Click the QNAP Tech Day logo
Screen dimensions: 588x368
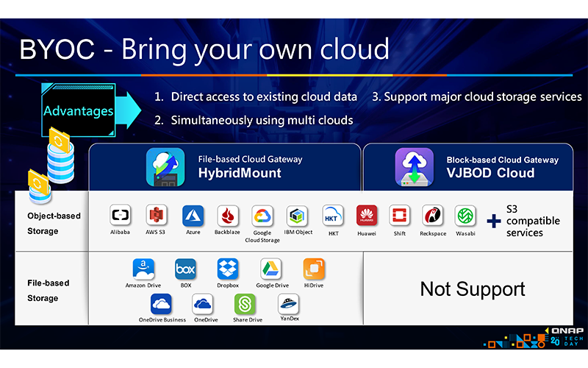532,337
